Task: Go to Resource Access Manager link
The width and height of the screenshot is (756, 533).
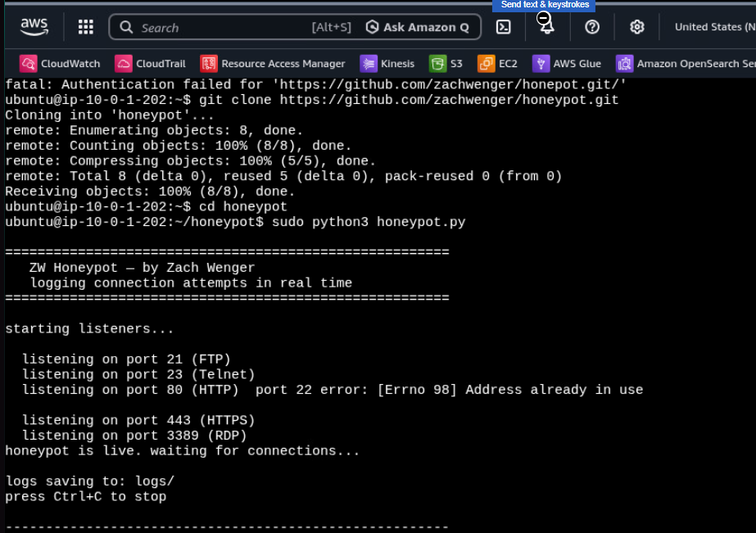Action: pyautogui.click(x=283, y=64)
